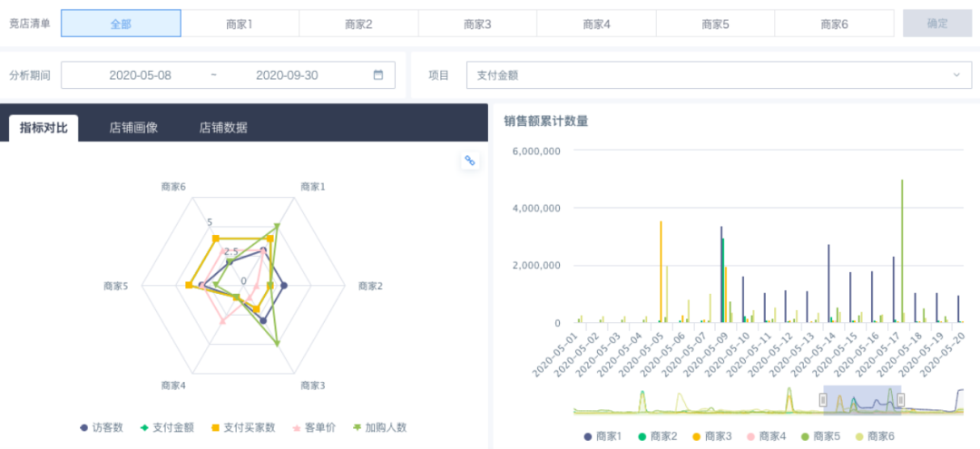Toggle the 加购人数 radar legend item
Viewport: 980px width, 449px height.
point(379,428)
